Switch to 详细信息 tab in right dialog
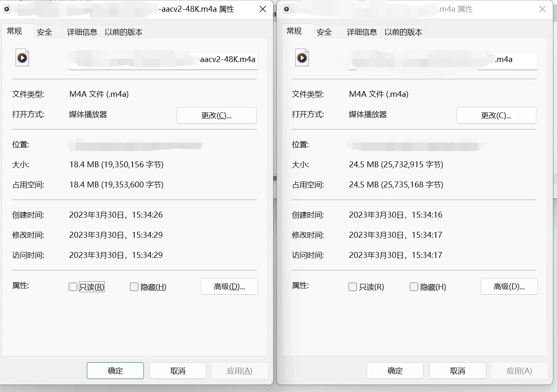This screenshot has width=557, height=392. (362, 32)
